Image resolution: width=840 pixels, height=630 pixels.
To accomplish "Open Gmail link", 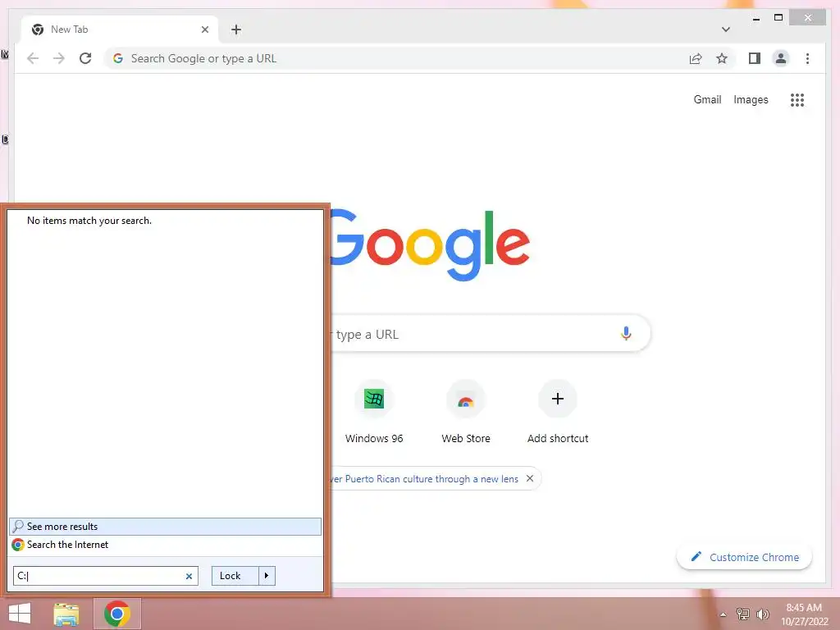I will (x=707, y=99).
